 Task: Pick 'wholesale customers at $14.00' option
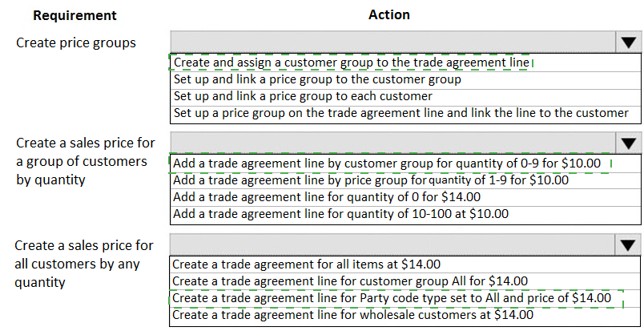pos(352,315)
